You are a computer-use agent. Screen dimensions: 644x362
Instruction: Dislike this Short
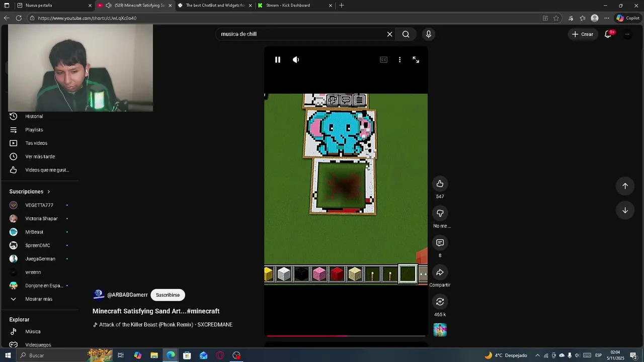point(440,213)
